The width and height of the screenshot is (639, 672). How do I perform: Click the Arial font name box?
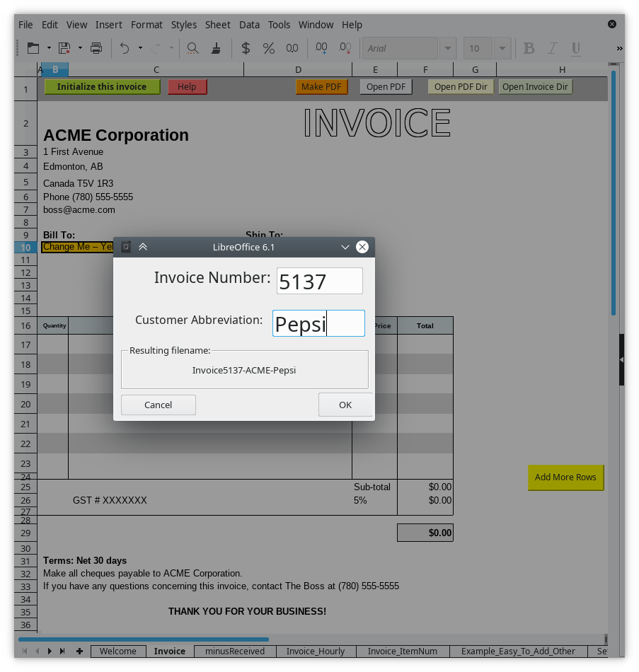tap(400, 48)
